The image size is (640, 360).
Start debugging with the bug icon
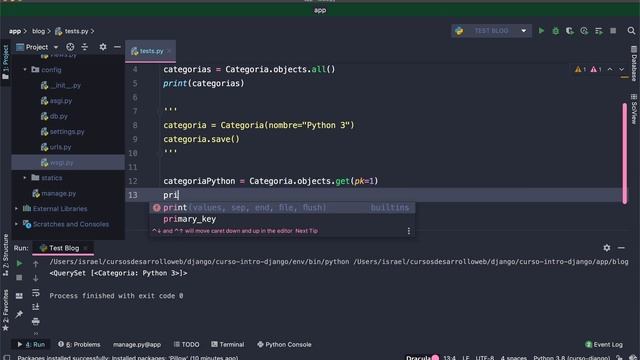point(556,31)
